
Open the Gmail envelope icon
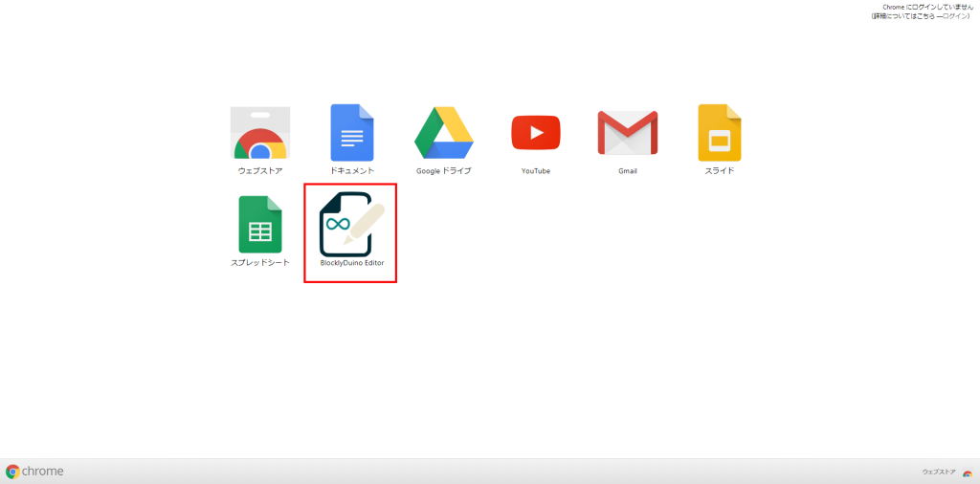[x=628, y=133]
